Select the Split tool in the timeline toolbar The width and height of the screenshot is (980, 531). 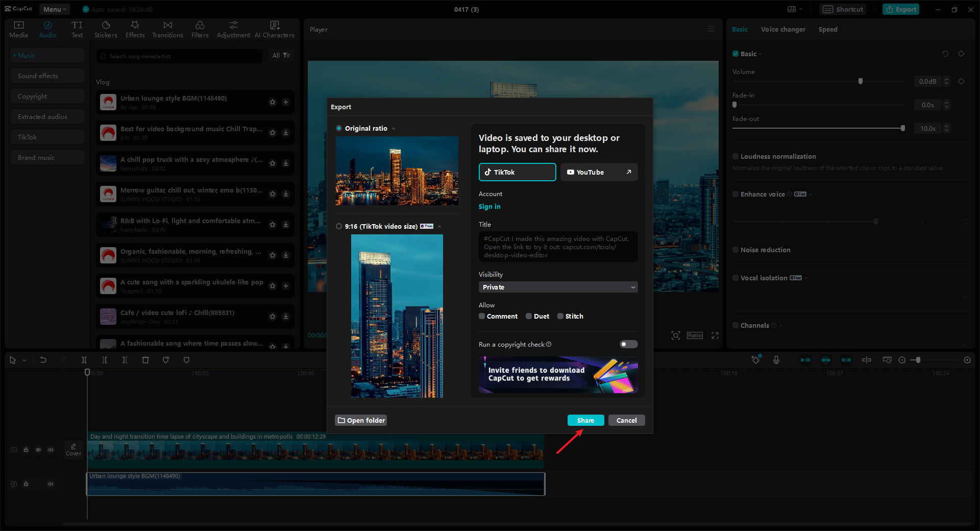(85, 360)
